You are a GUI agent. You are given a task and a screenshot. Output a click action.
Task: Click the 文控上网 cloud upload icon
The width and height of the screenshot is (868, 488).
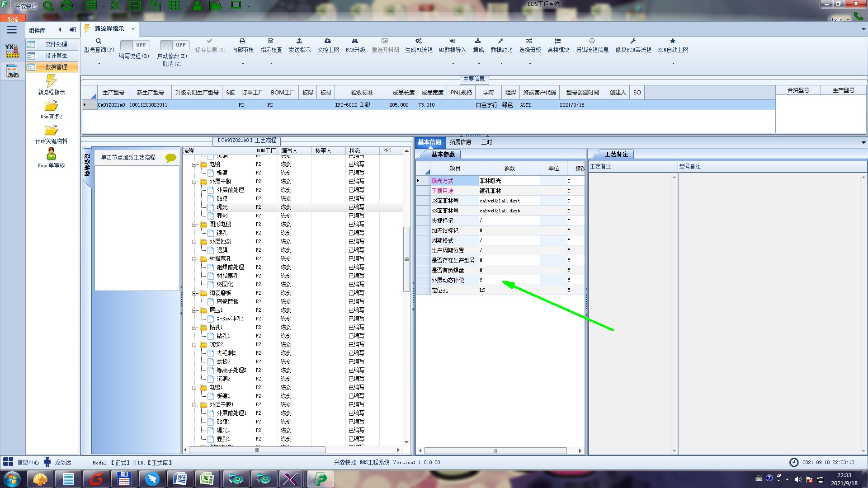point(328,41)
